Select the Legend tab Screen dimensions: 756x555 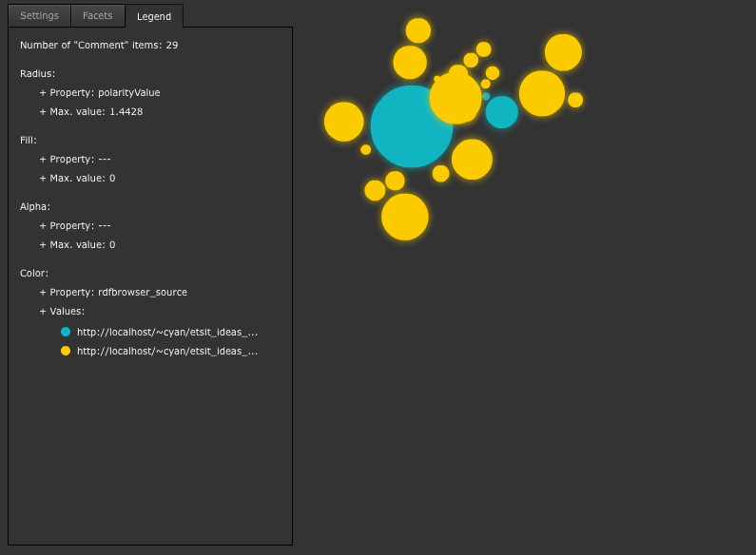(154, 16)
